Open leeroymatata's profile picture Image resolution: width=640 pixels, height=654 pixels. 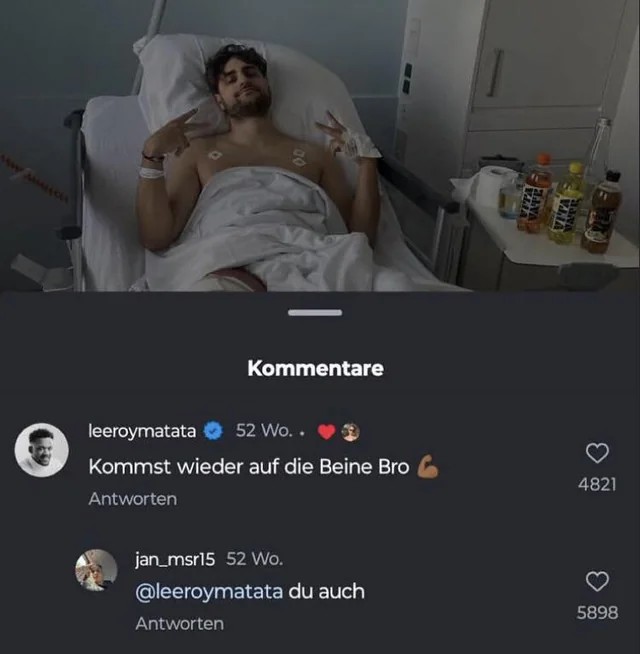click(x=41, y=450)
